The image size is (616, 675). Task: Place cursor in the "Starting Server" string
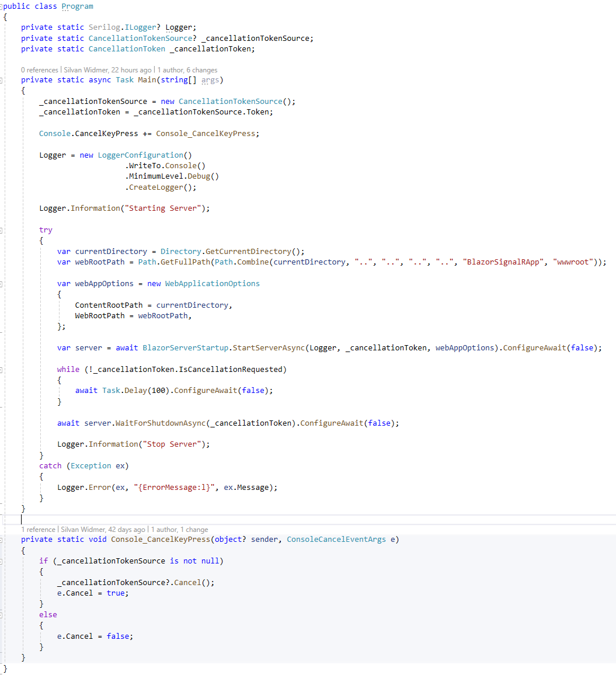[x=163, y=207]
